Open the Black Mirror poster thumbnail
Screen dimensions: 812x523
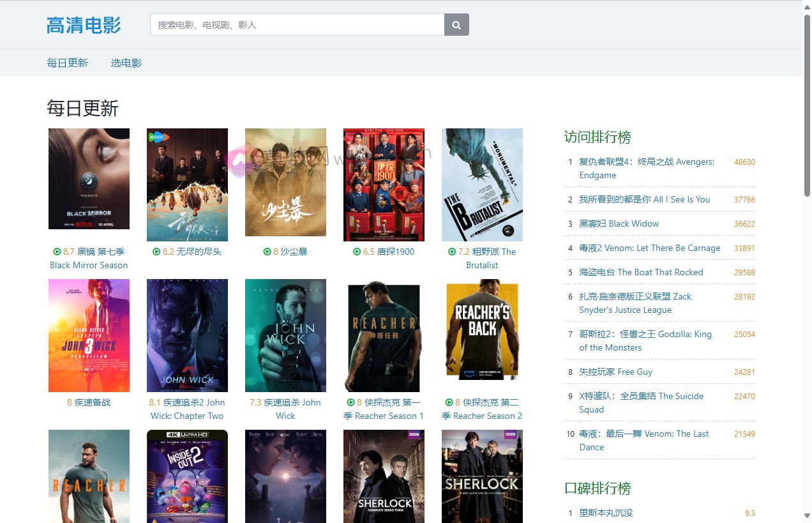(89, 179)
